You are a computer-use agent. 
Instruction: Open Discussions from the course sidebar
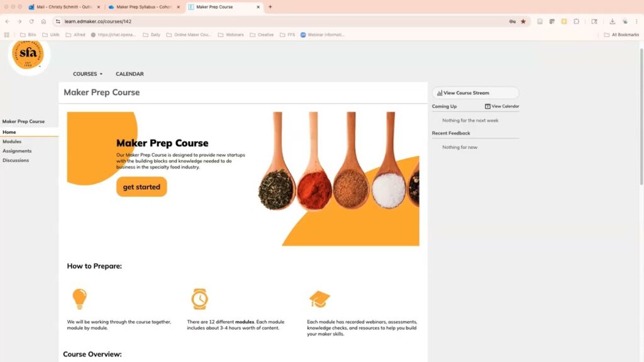(16, 160)
